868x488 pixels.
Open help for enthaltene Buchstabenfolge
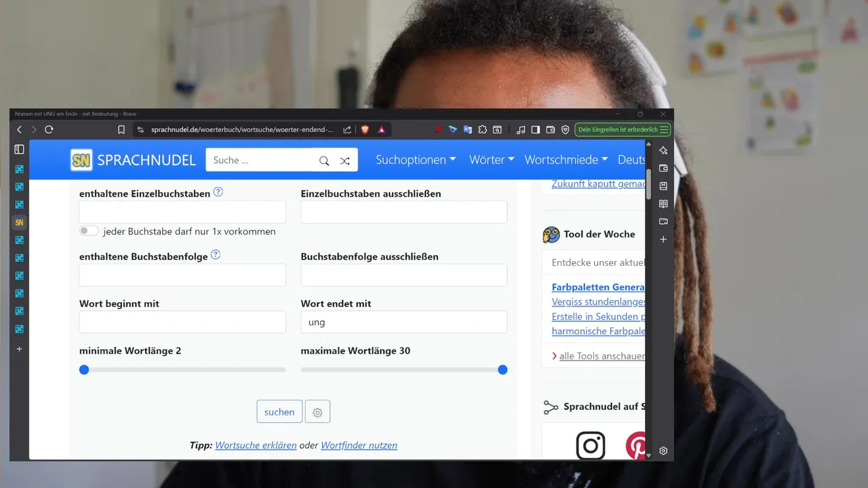[216, 255]
